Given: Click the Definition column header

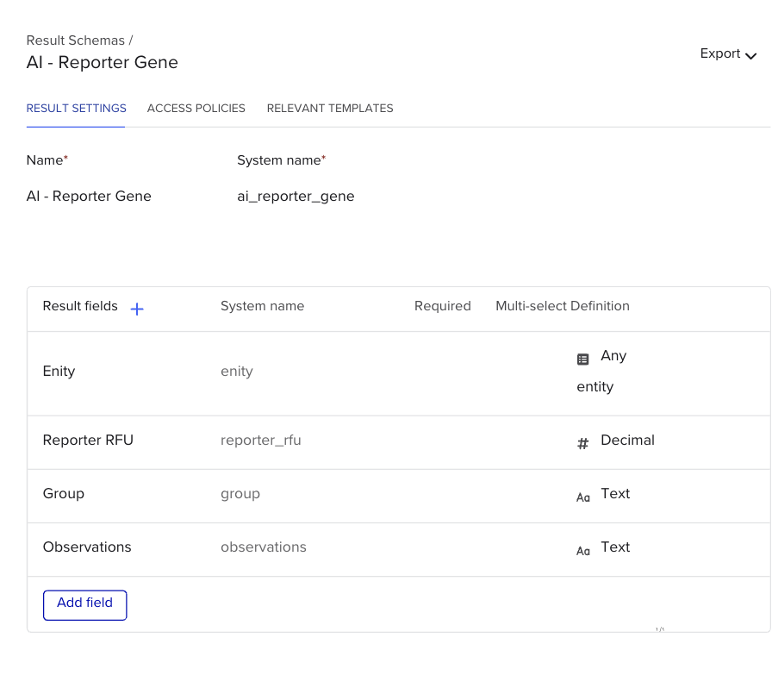Looking at the screenshot, I should point(601,306).
